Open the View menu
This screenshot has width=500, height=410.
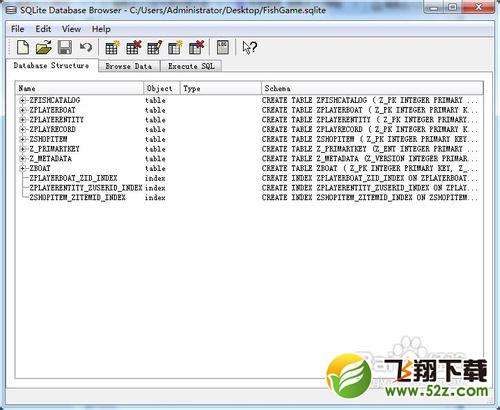click(71, 29)
